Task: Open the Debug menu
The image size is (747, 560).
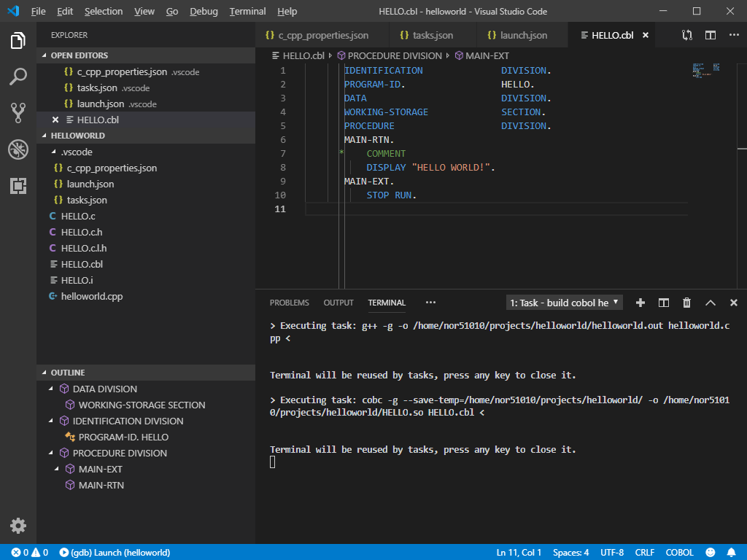Action: click(x=203, y=11)
